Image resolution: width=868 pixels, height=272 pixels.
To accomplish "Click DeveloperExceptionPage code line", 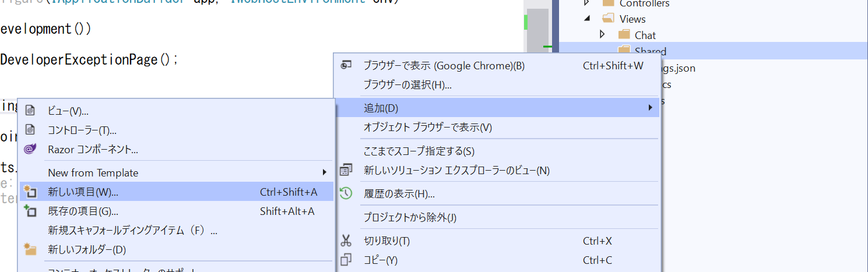I will point(89,59).
